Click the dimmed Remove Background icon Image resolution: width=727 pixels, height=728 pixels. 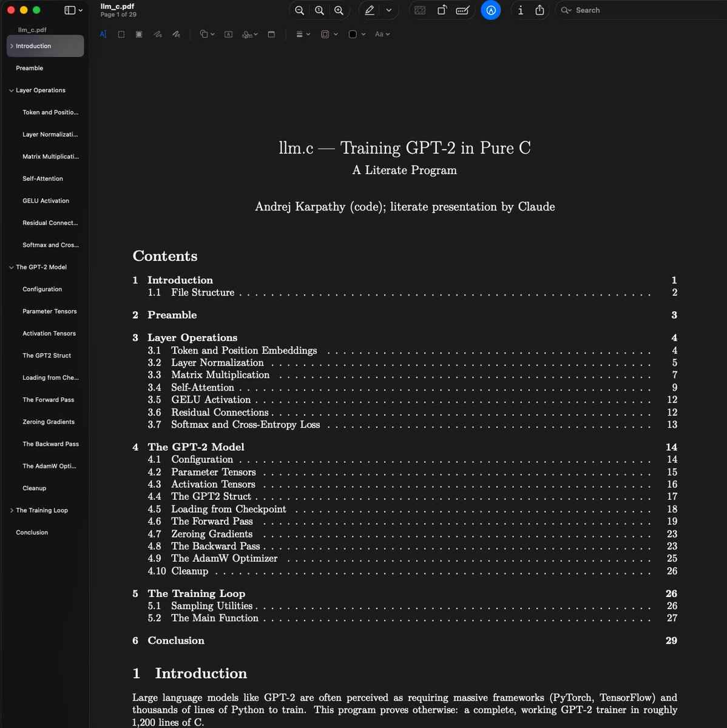click(420, 10)
